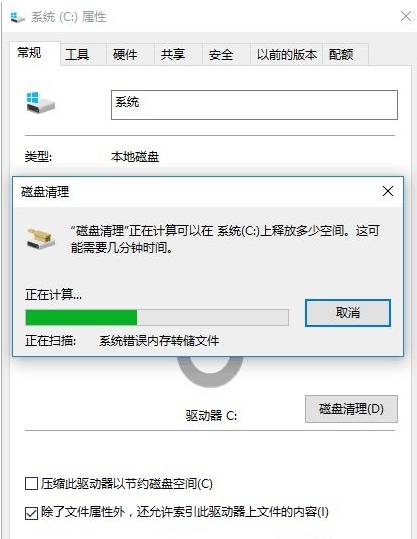This screenshot has width=417, height=539.
Task: Select the 共享 tab
Action: (x=173, y=54)
